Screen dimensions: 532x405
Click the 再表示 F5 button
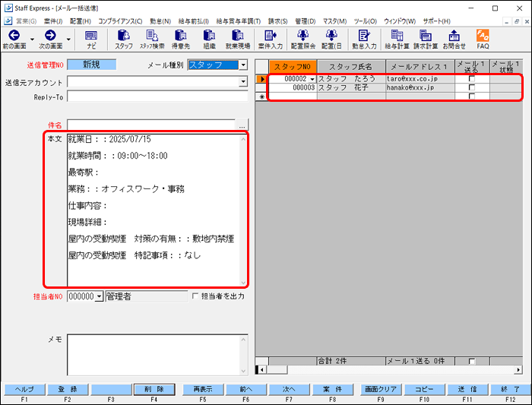pos(203,389)
